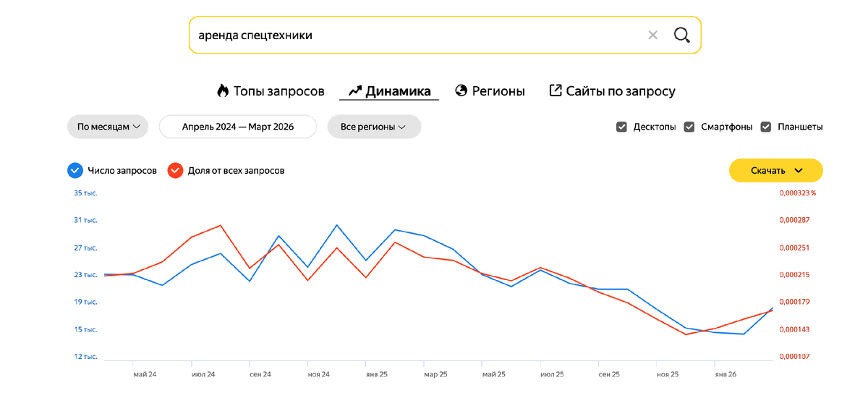The image size is (868, 393).
Task: Click the external link icon for sites
Action: 556,90
